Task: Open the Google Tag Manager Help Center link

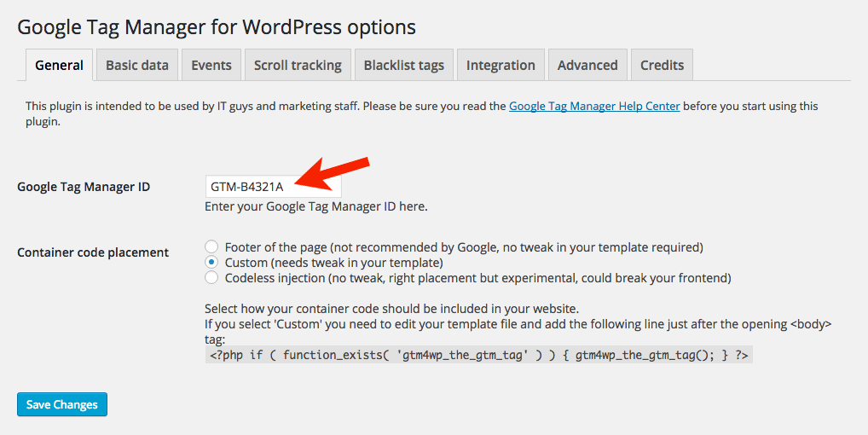Action: [x=594, y=107]
